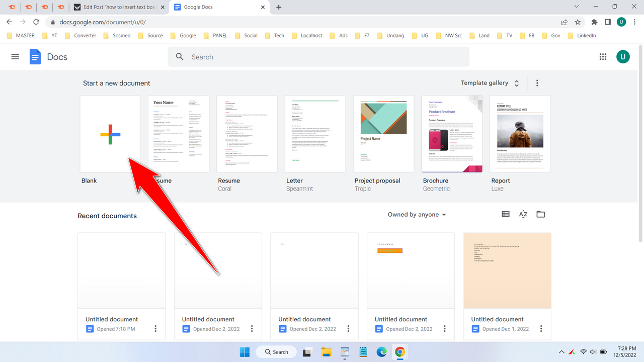Click the search magnifier icon

click(x=180, y=56)
